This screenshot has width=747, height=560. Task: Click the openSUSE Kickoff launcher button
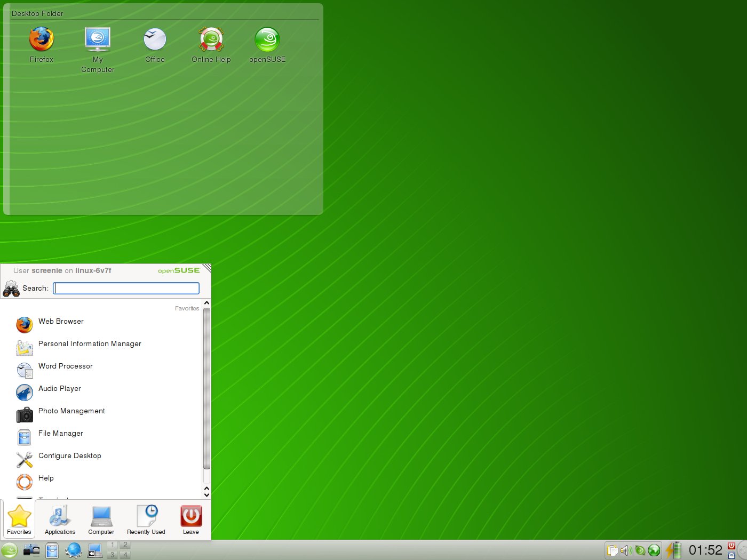[9, 550]
